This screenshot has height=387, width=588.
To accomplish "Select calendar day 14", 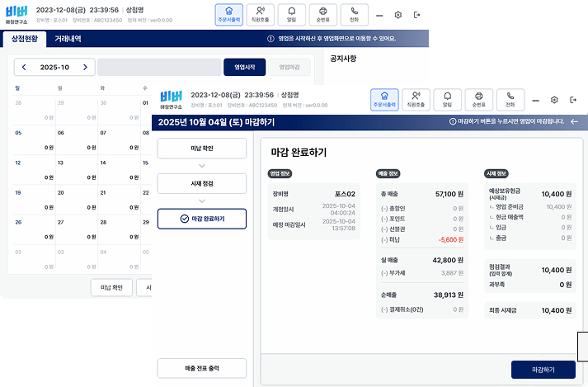I will (x=119, y=170).
